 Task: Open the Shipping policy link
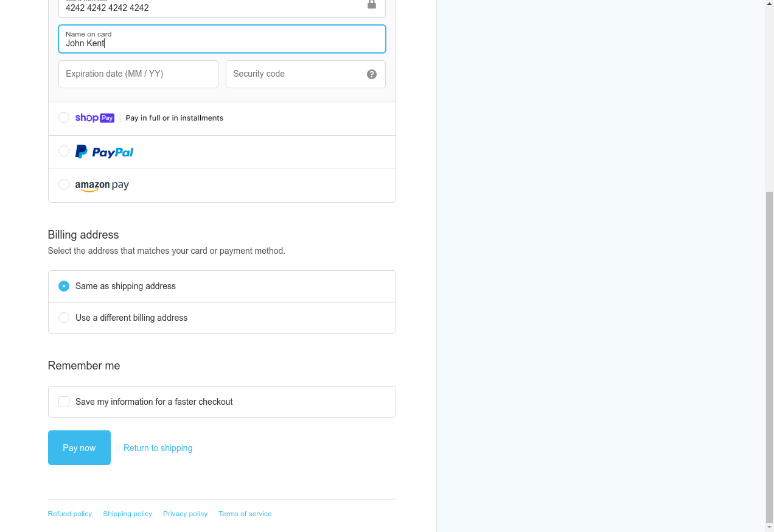(128, 514)
